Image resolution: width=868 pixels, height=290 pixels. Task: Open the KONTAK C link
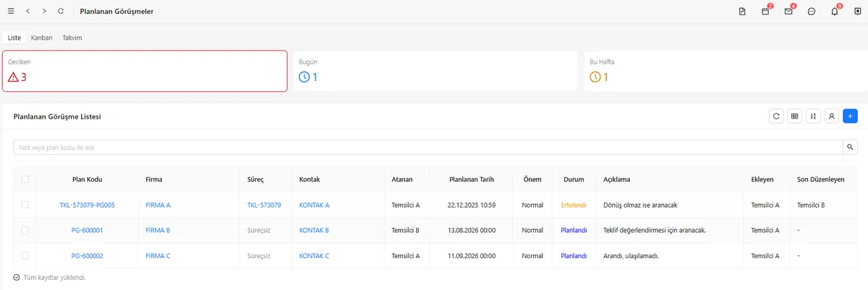(x=314, y=256)
